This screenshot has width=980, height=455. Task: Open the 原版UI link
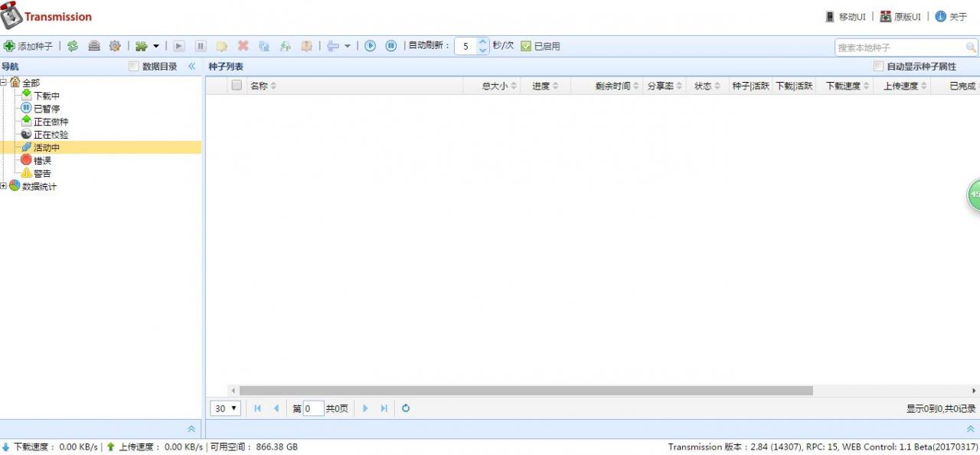click(900, 17)
